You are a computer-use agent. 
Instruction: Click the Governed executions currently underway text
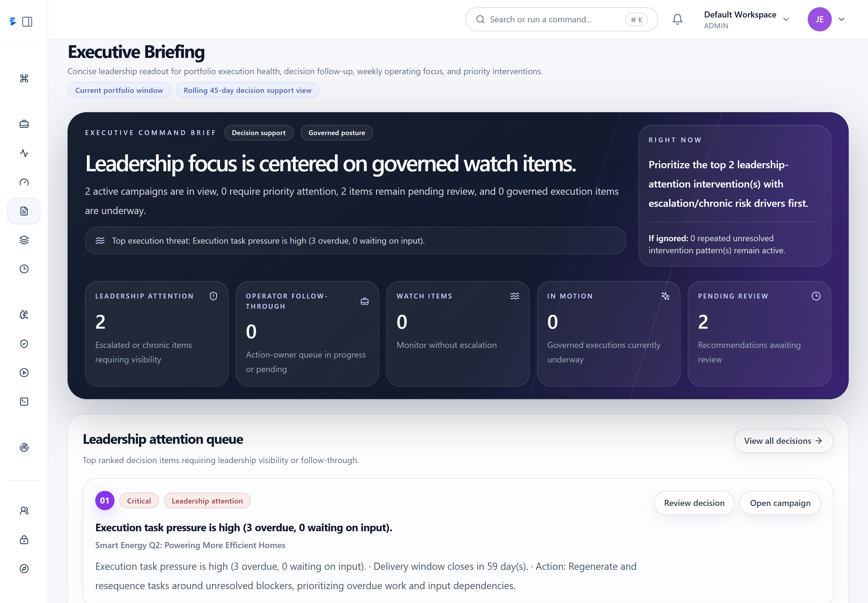pos(604,352)
